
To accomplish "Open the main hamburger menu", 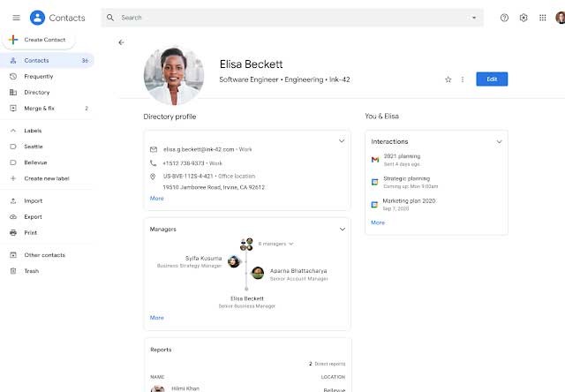I will pos(16,18).
